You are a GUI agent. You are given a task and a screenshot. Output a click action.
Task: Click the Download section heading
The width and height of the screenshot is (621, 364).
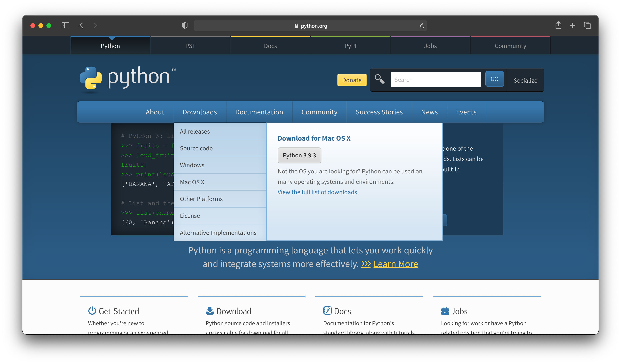[x=234, y=311]
